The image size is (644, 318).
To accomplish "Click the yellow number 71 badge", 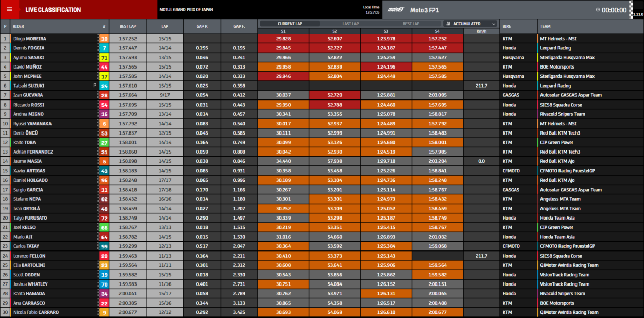I will coord(104,57).
